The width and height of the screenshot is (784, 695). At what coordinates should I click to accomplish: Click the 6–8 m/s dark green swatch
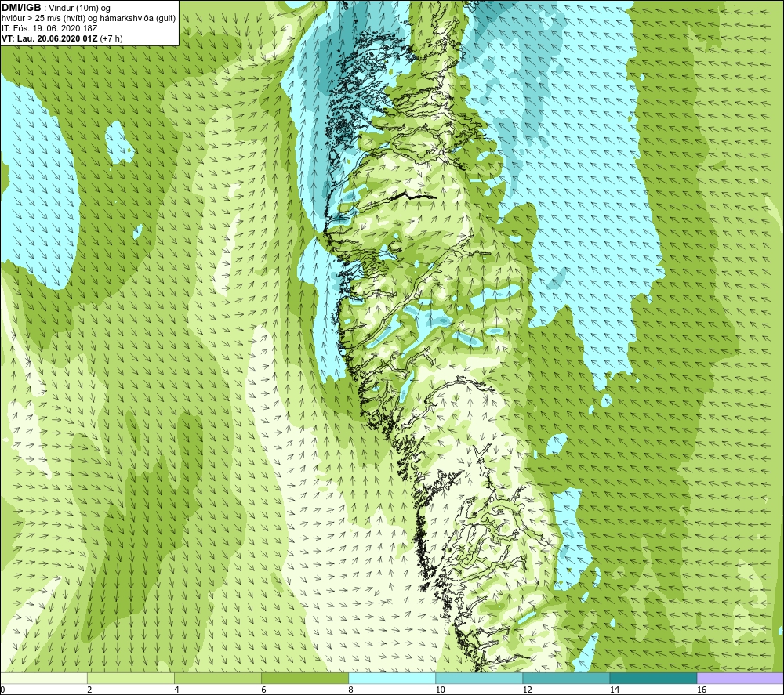coord(304,678)
